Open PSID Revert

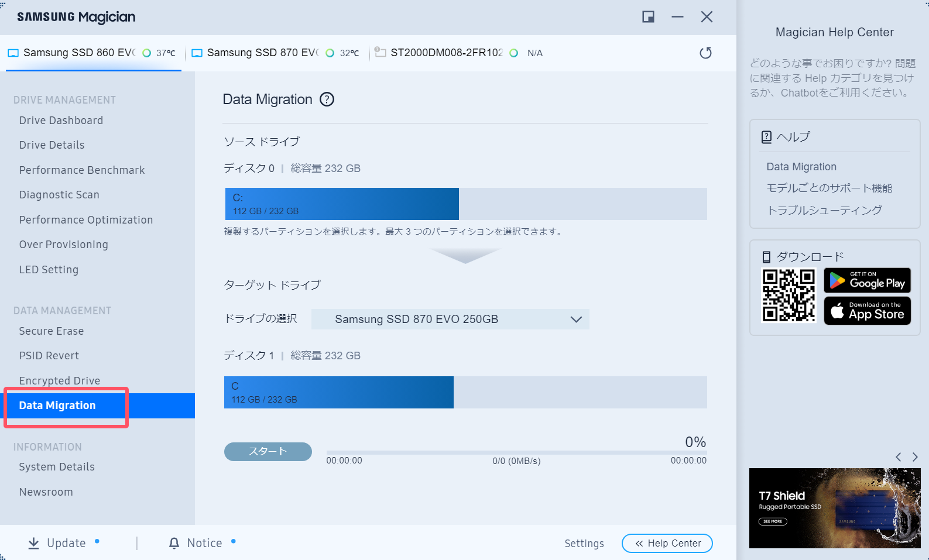click(x=49, y=356)
